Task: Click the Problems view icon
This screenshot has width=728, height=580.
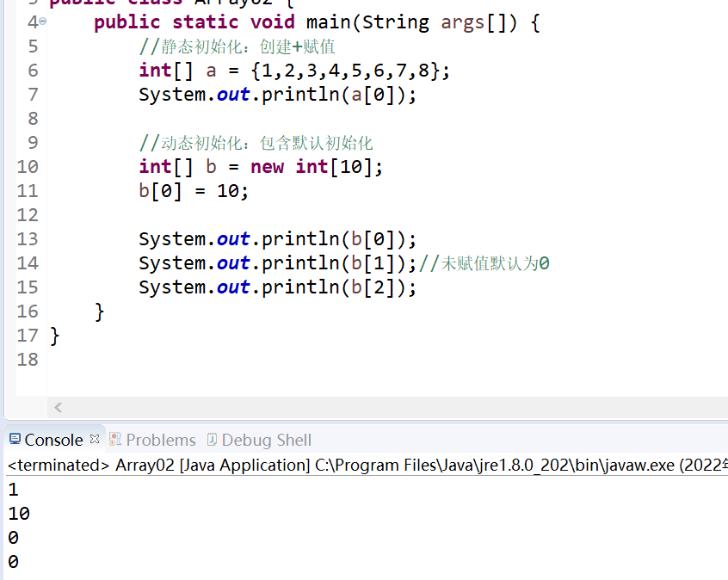Action: (x=114, y=440)
